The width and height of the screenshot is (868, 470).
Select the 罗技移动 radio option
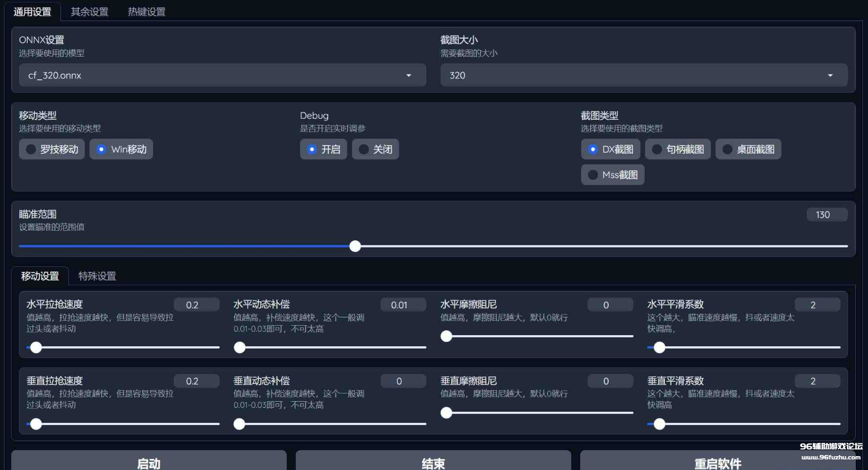52,149
